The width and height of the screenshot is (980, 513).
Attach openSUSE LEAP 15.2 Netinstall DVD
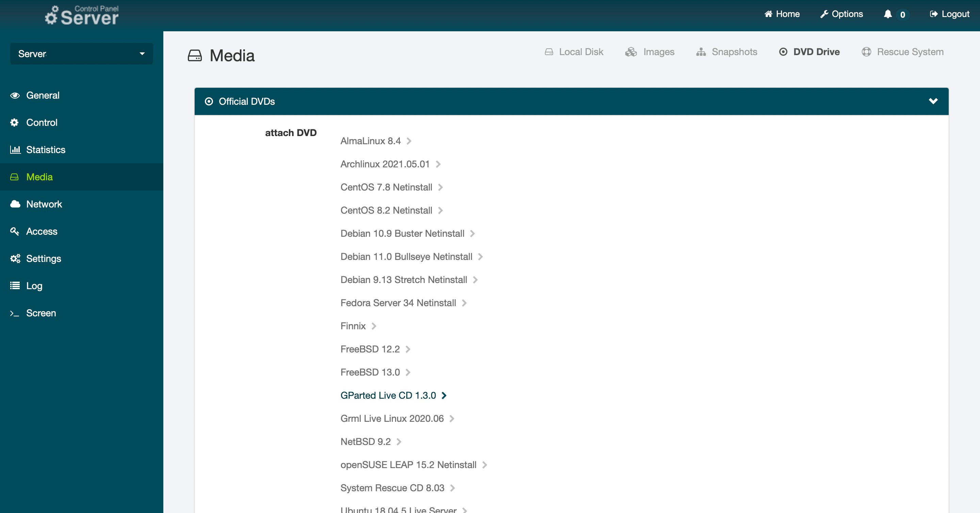click(x=413, y=465)
